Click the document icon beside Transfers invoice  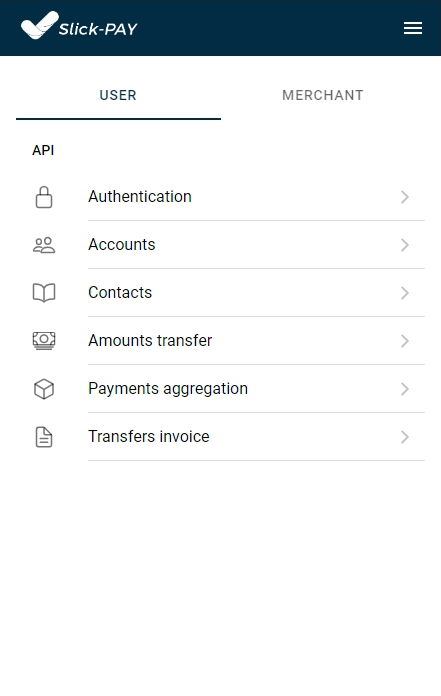[44, 437]
